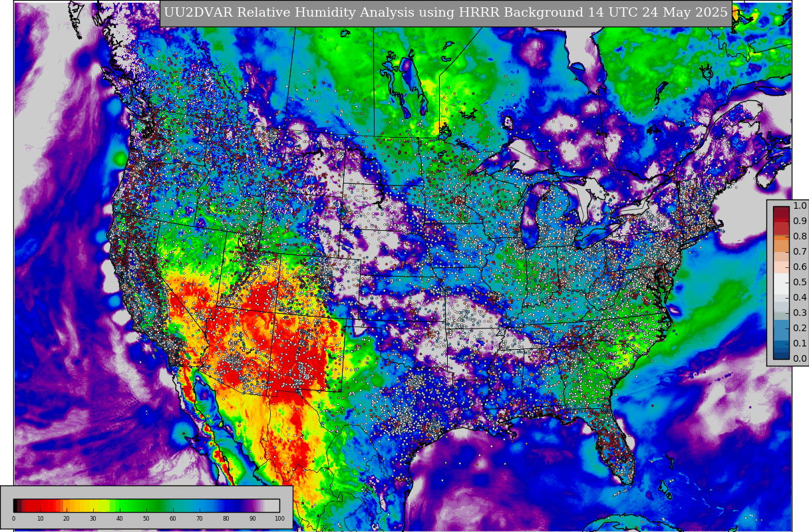Screen dimensions: 809x532
Task: Select the 0.3 label on the right legend
Action: point(800,313)
